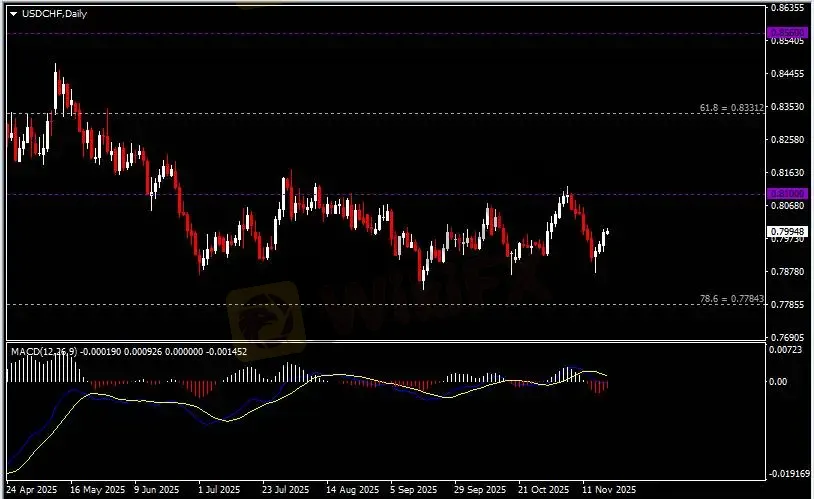Click the 24 Apr 2025 date label
This screenshot has width=814, height=499.
coord(33,491)
